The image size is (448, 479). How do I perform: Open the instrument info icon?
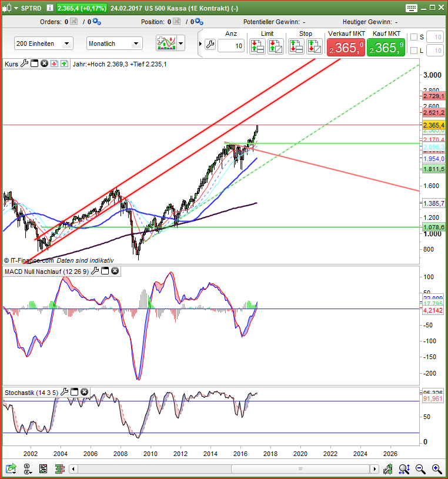(50, 8)
